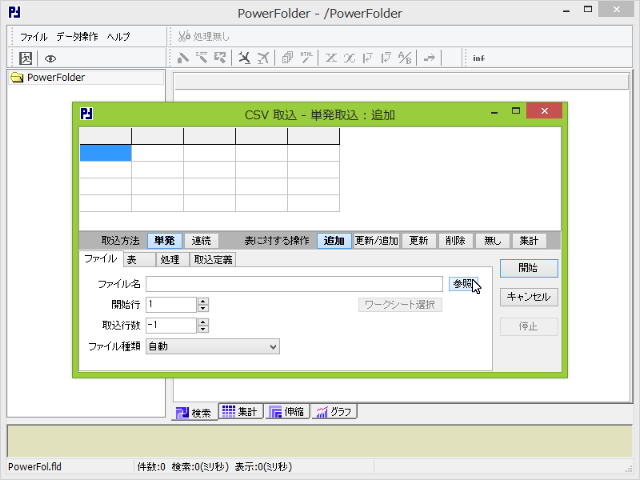640x480 pixels.
Task: Click the PowerFolder folder icon in tree
Action: [x=17, y=77]
